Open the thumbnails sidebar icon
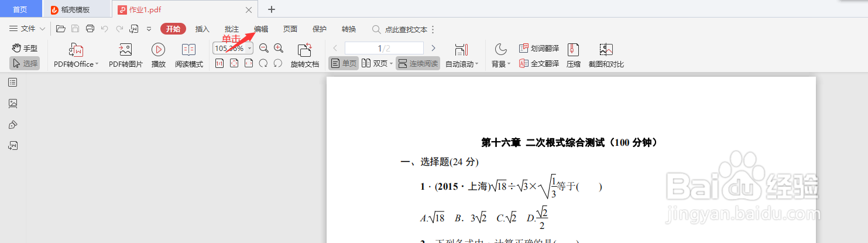Screen dimensions: 868x243 pos(13,104)
